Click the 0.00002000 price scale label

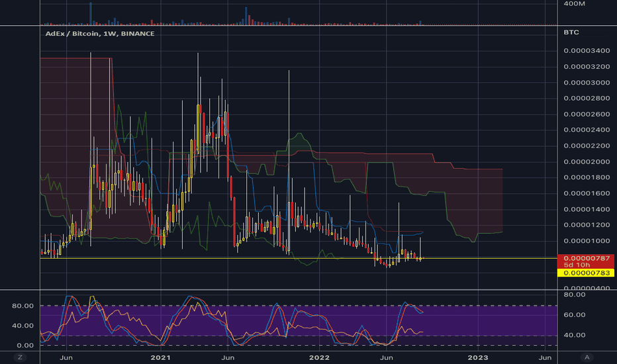click(x=587, y=161)
